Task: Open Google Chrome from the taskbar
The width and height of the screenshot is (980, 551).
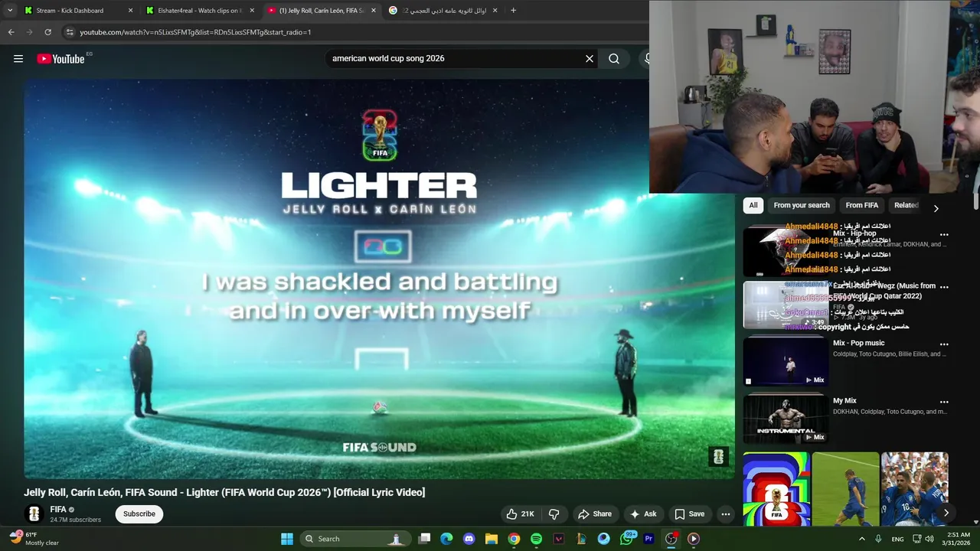Action: (514, 539)
